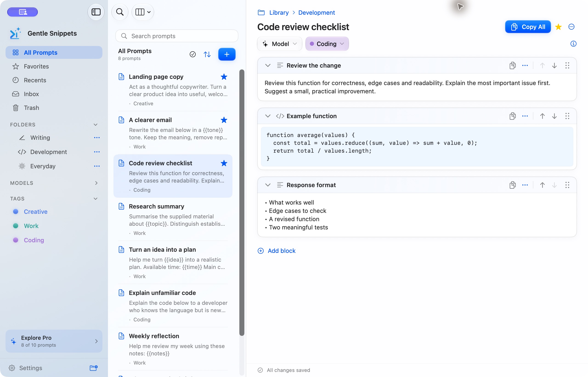
Task: Filter by the Creative tag blue dot
Action: point(15,211)
